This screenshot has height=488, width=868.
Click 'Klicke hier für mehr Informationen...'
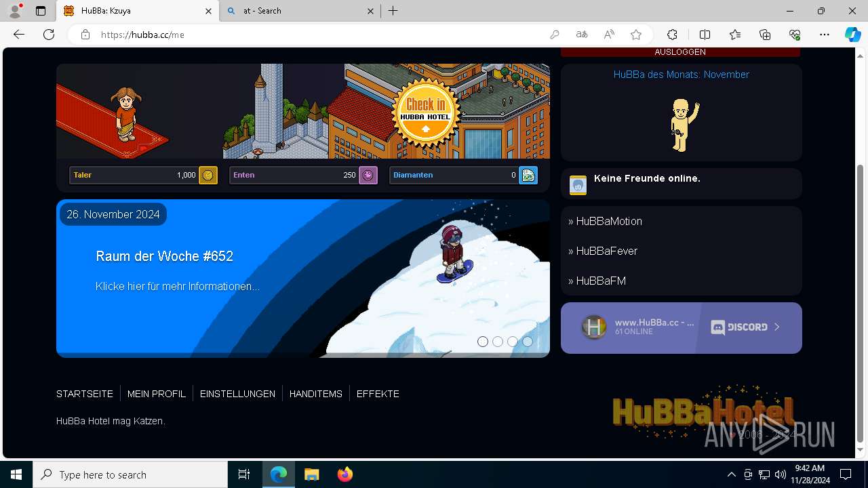[x=178, y=287]
